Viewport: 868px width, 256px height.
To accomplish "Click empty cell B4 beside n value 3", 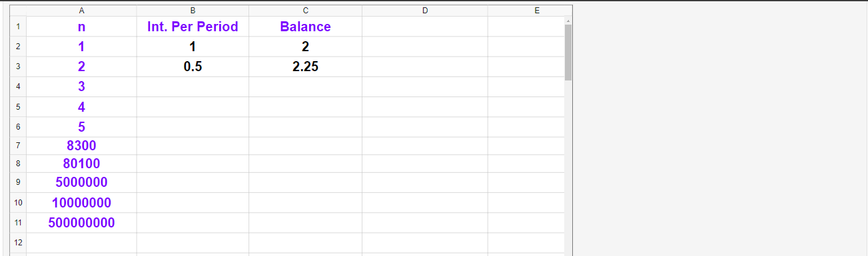I will [x=193, y=86].
